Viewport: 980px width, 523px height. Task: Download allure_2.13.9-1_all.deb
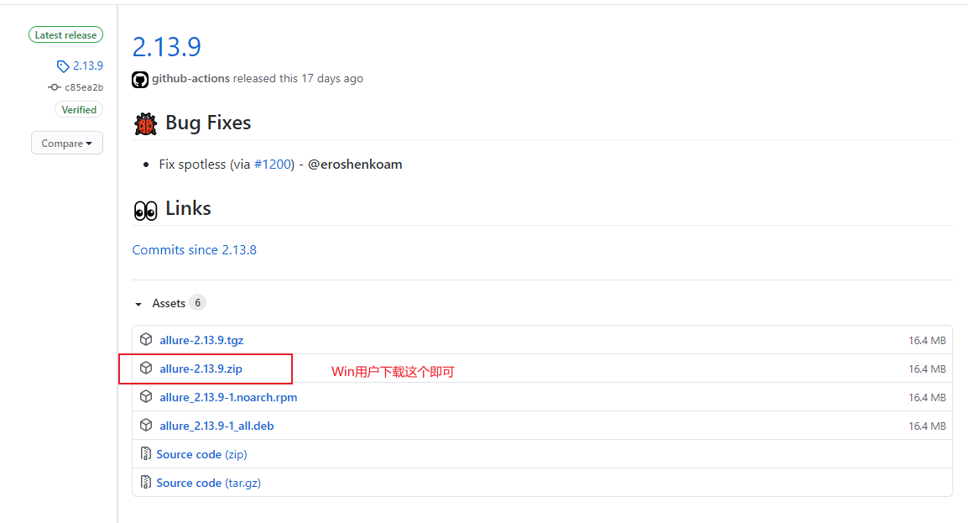[216, 426]
